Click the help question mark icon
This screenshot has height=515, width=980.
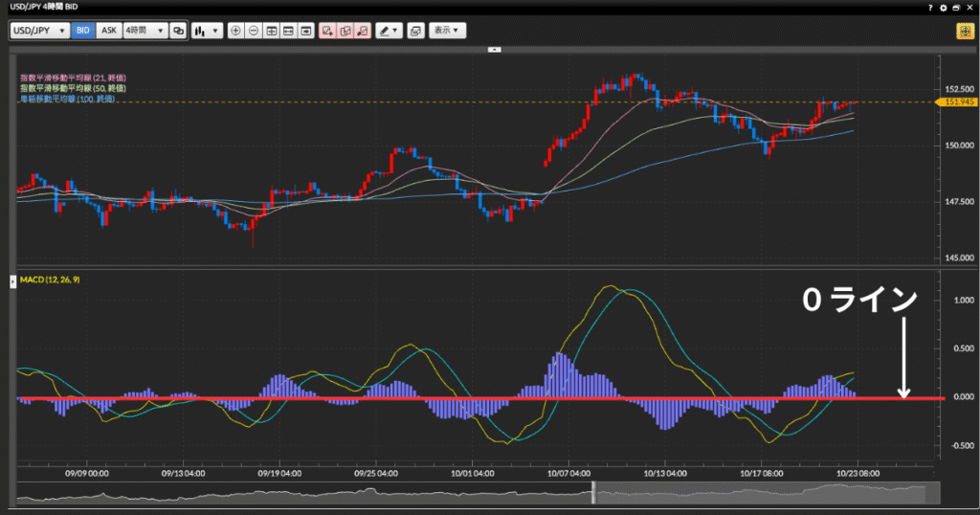click(x=930, y=7)
